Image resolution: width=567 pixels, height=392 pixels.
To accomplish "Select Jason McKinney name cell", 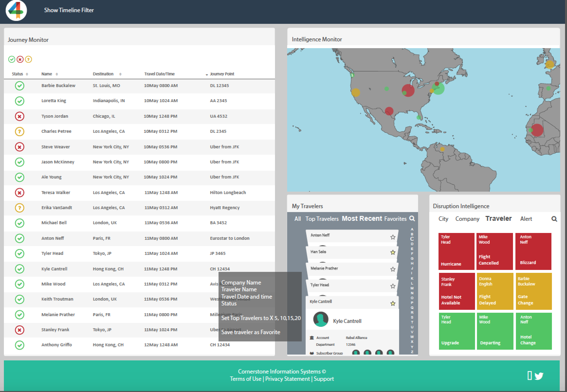I will pyautogui.click(x=58, y=162).
